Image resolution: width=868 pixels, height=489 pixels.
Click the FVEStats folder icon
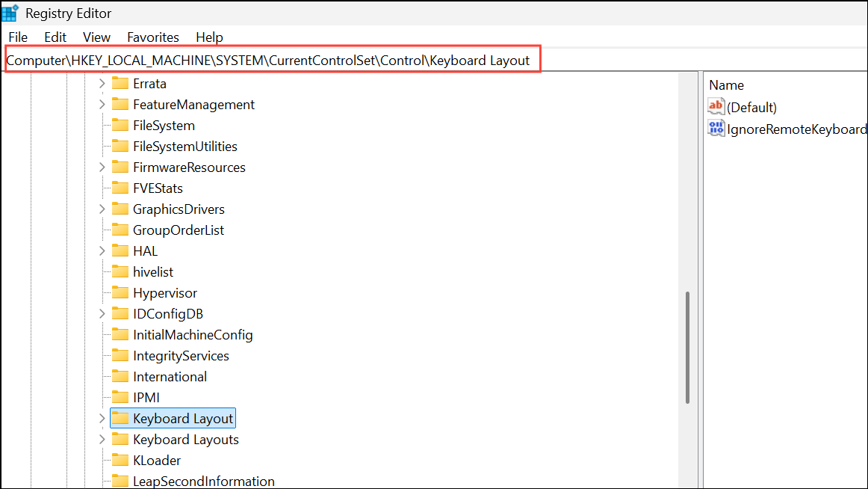[120, 188]
